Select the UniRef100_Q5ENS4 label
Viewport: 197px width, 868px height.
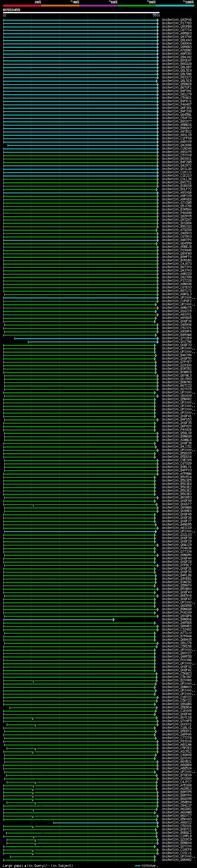click(177, 707)
